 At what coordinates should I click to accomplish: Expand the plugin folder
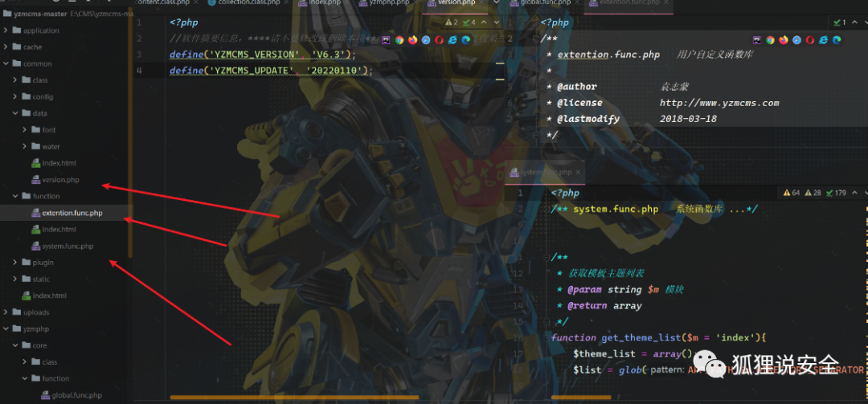pyautogui.click(x=15, y=263)
